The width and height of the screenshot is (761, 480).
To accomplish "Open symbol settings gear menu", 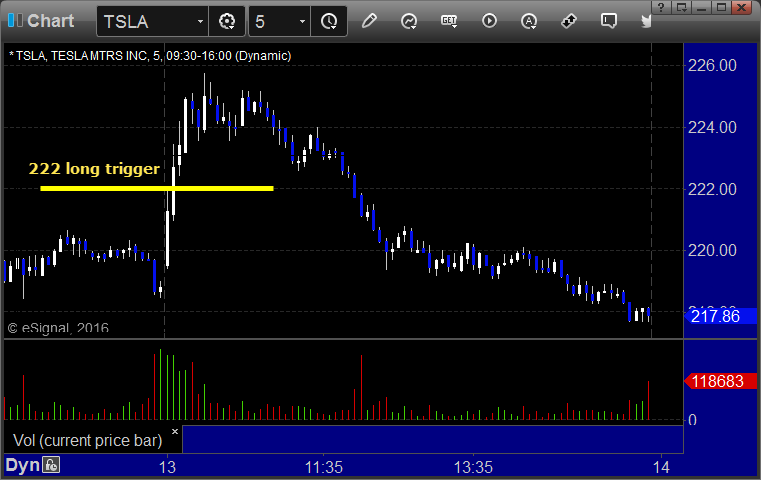I will coord(227,22).
